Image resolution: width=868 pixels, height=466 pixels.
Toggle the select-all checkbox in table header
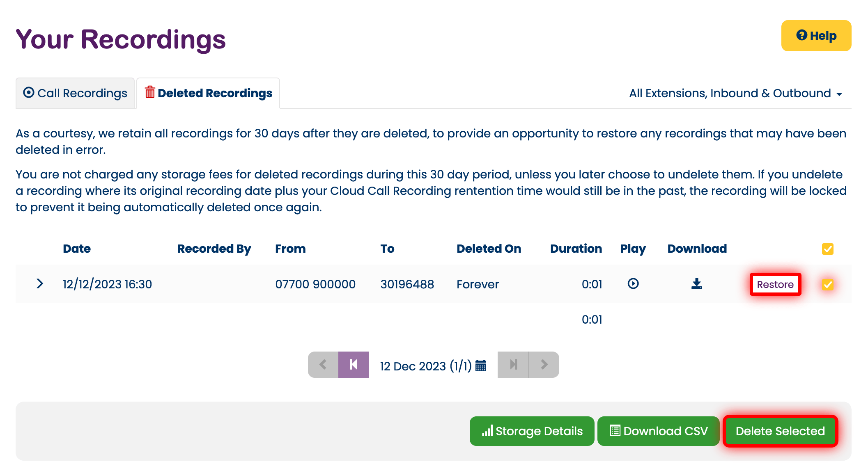pyautogui.click(x=827, y=249)
